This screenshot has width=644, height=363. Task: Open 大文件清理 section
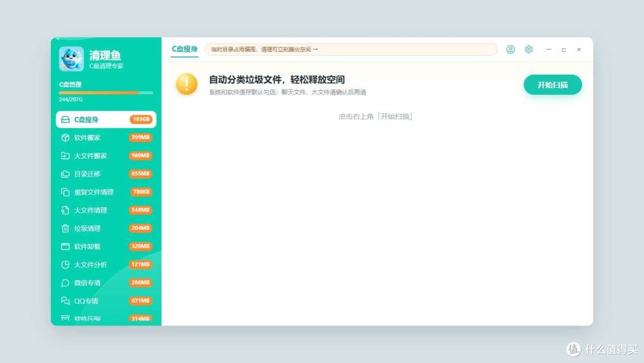[x=106, y=210]
